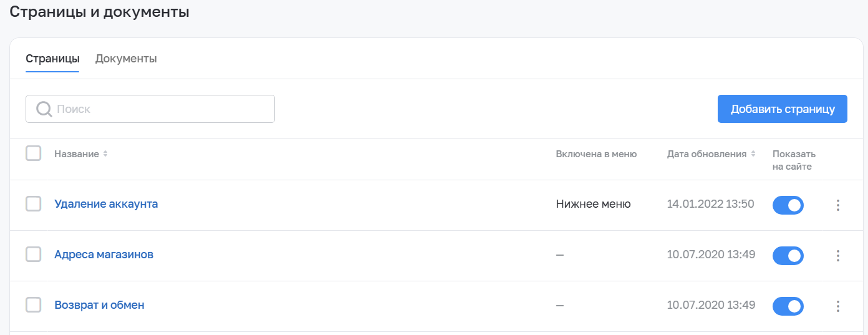Sort by Дата обновления column arrows
The height and width of the screenshot is (335, 868).
753,154
